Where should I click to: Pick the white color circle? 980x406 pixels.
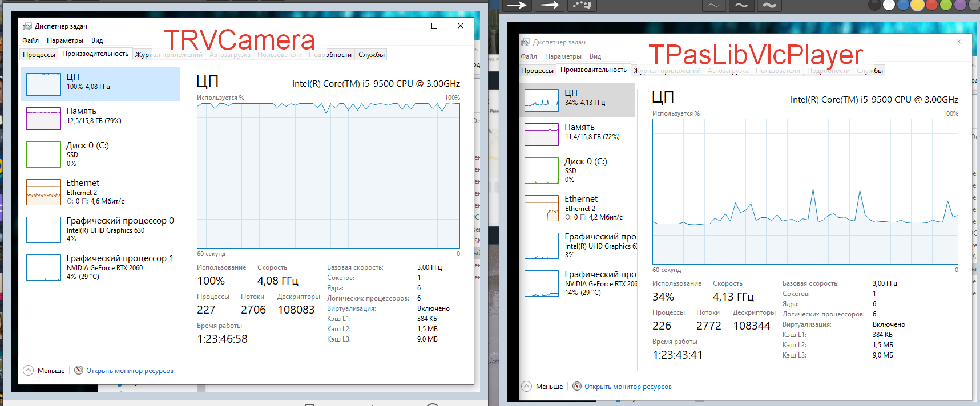click(x=889, y=5)
